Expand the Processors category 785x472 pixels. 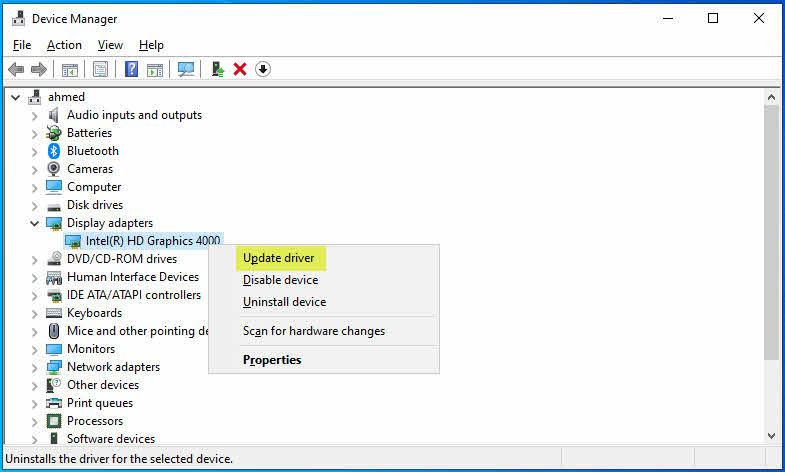(34, 422)
